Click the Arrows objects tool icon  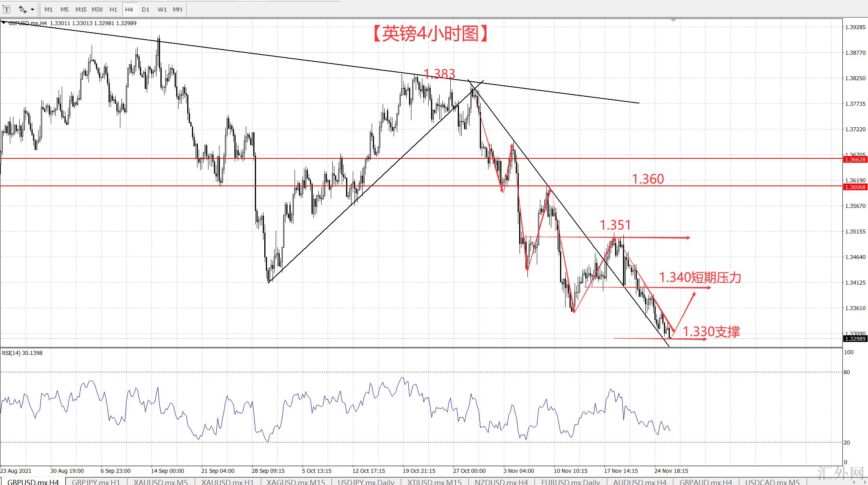pyautogui.click(x=22, y=9)
